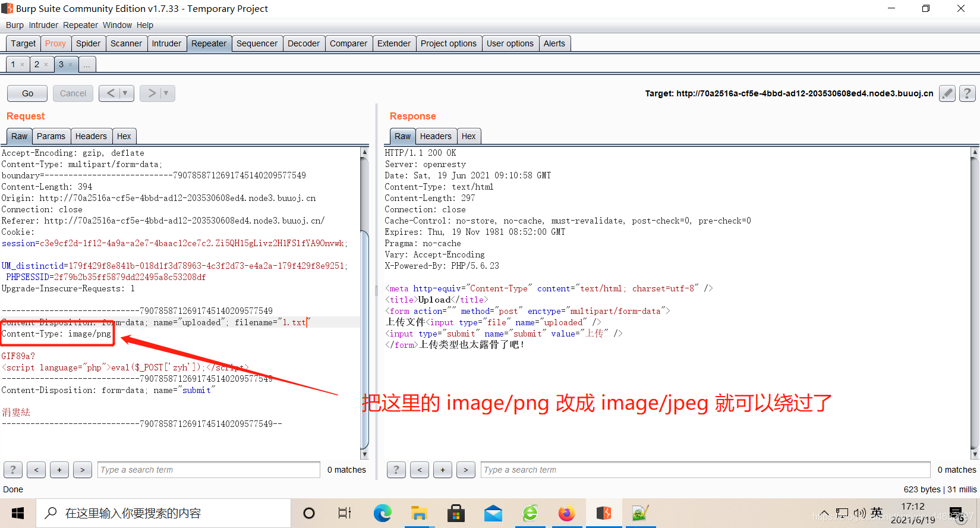Open response search help icon
Image resolution: width=980 pixels, height=528 pixels.
(396, 470)
